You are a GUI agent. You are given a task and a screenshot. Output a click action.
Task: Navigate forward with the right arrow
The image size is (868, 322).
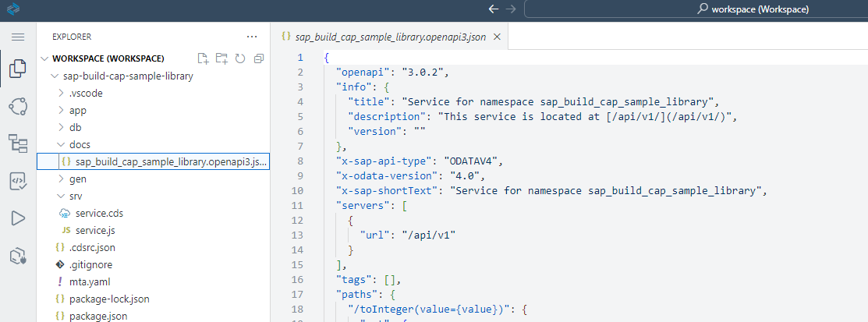pyautogui.click(x=511, y=9)
